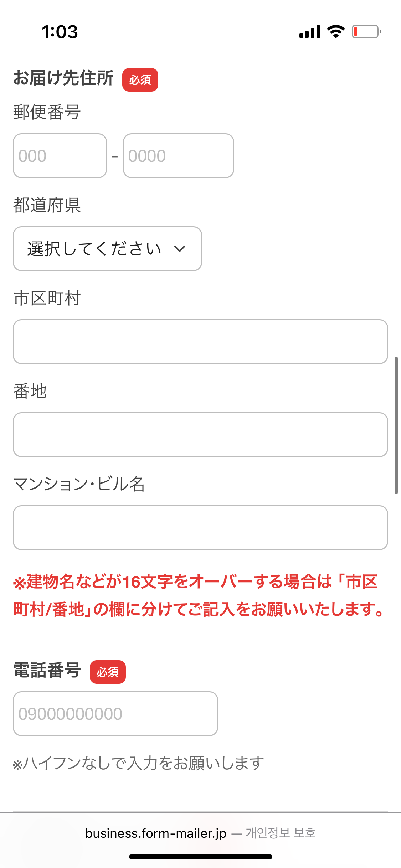This screenshot has width=401, height=868.
Task: Tap the red 必須 badge next to お届け先住所
Action: [140, 79]
